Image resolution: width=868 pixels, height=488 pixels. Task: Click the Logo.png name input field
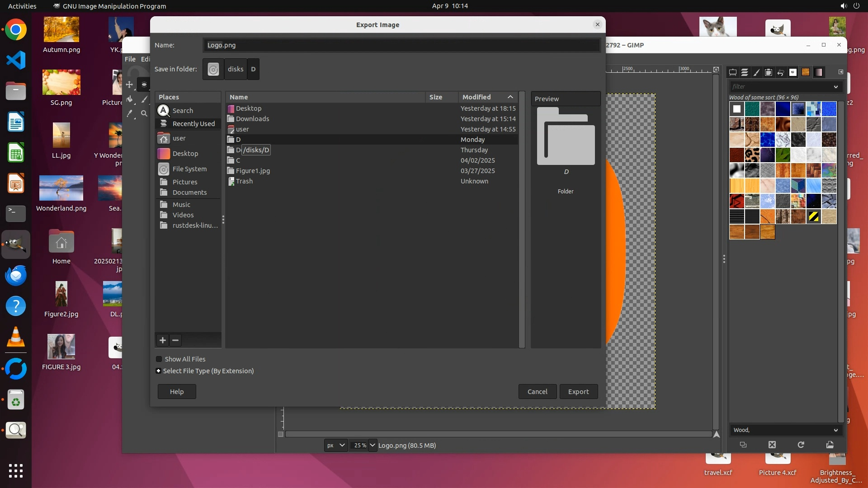(x=401, y=45)
